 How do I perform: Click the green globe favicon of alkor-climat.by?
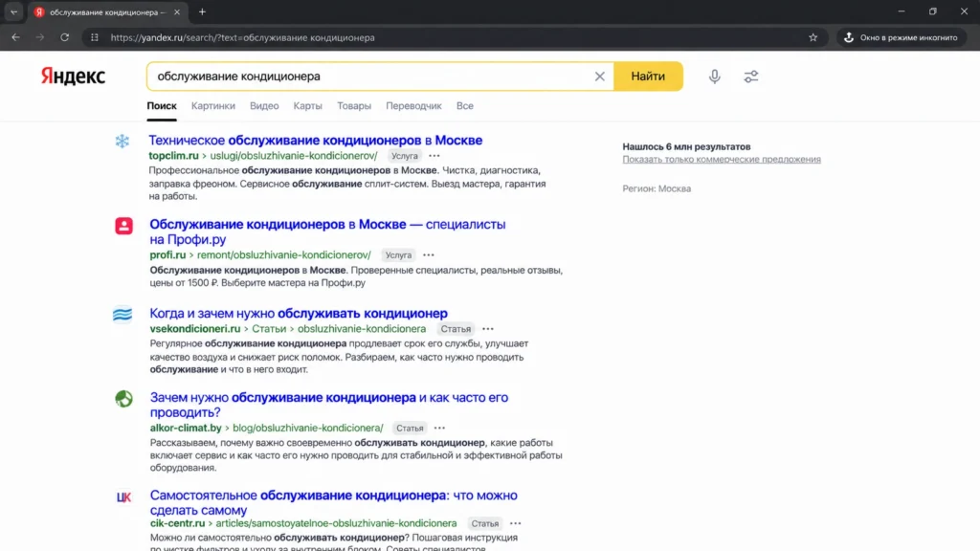point(123,399)
